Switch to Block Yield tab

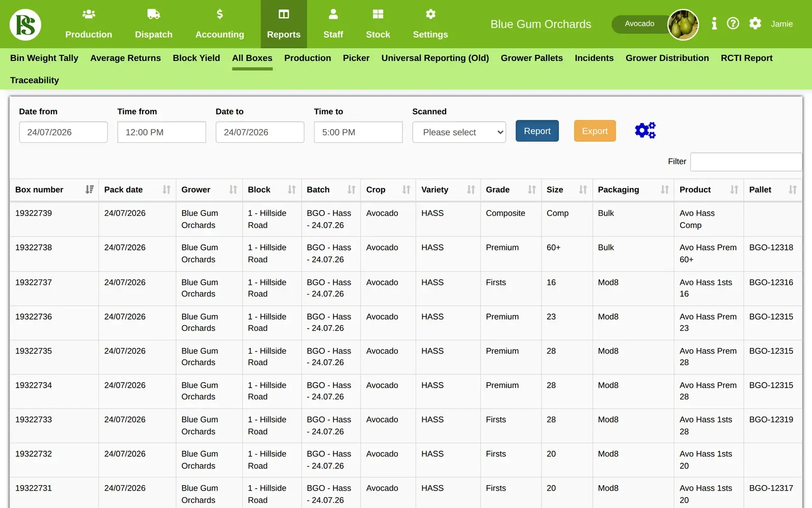click(x=196, y=58)
